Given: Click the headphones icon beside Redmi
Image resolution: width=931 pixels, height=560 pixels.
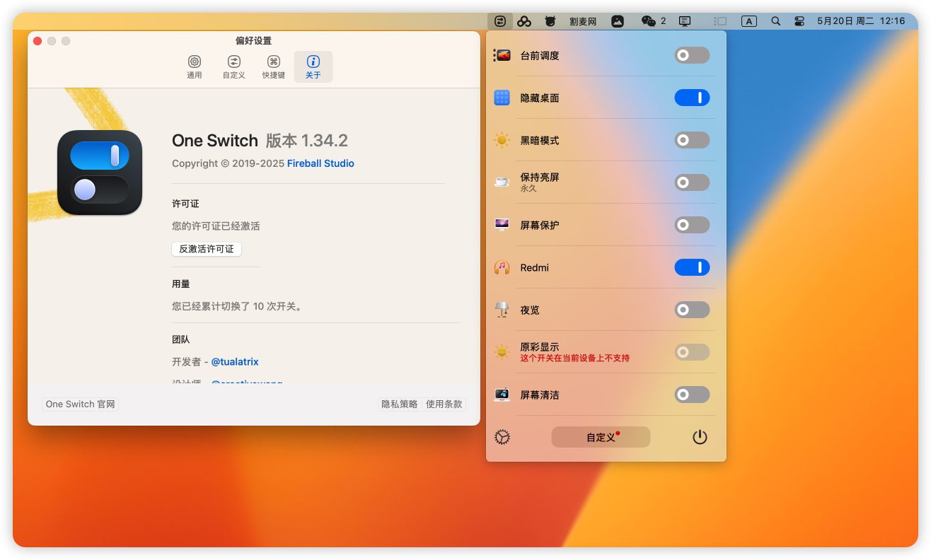Looking at the screenshot, I should tap(502, 267).
